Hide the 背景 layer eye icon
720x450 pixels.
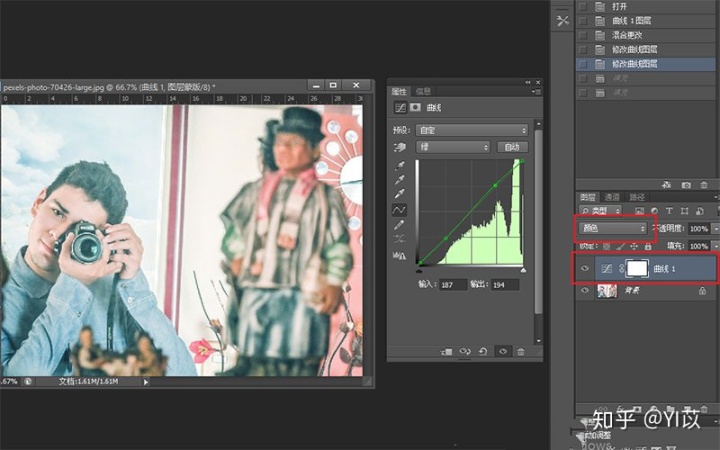[x=585, y=290]
